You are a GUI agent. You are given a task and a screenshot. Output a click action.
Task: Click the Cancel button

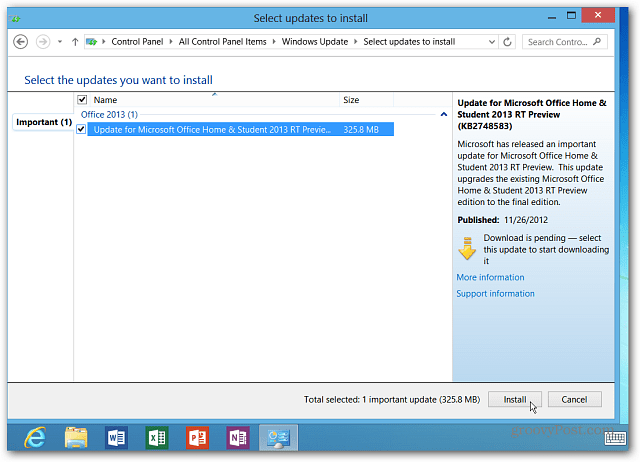pyautogui.click(x=574, y=399)
